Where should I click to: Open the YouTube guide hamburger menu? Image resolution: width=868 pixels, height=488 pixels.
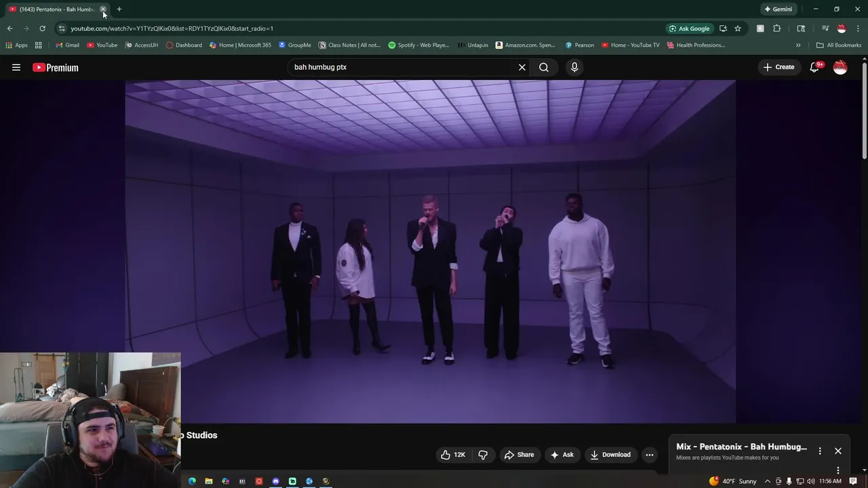16,67
